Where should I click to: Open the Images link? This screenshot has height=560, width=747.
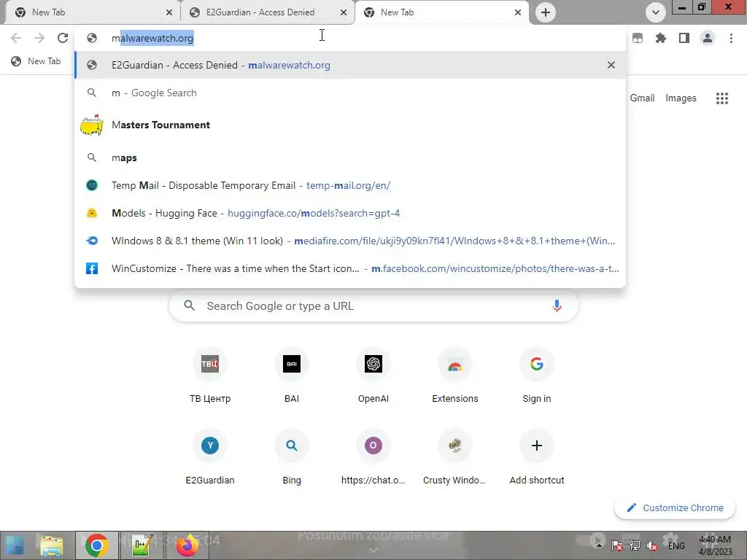tap(681, 98)
